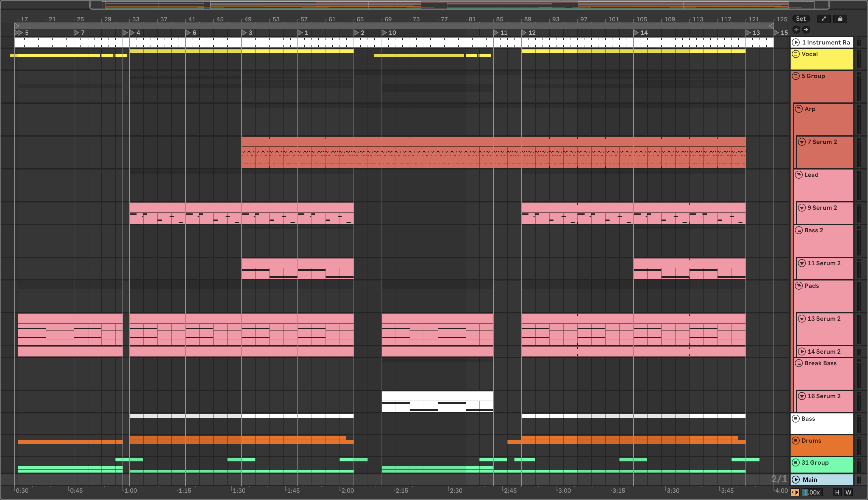Collapse the 7 Serum 2 track arrow
The image size is (868, 500).
(802, 142)
